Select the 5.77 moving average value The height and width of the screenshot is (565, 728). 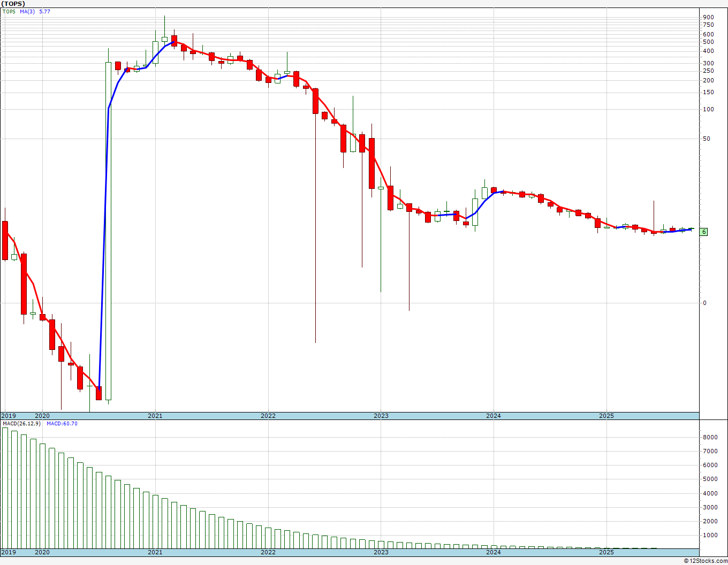point(44,11)
